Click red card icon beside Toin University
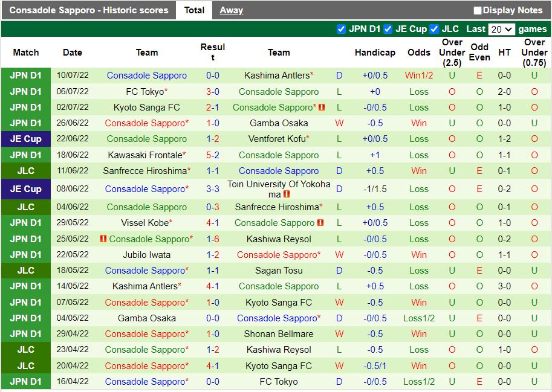 click(287, 194)
